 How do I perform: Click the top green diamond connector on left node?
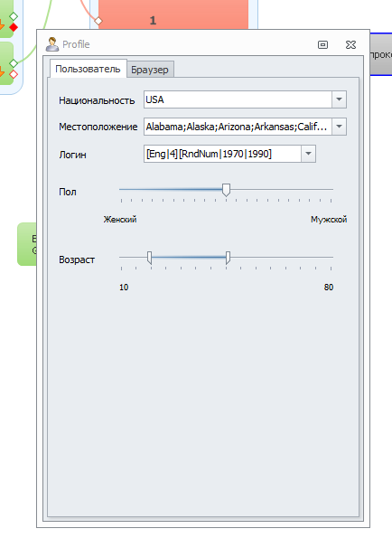pos(14,16)
